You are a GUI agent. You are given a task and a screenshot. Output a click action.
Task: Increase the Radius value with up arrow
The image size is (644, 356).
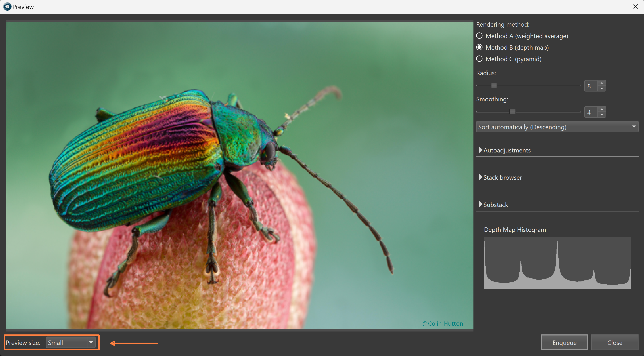coord(602,83)
